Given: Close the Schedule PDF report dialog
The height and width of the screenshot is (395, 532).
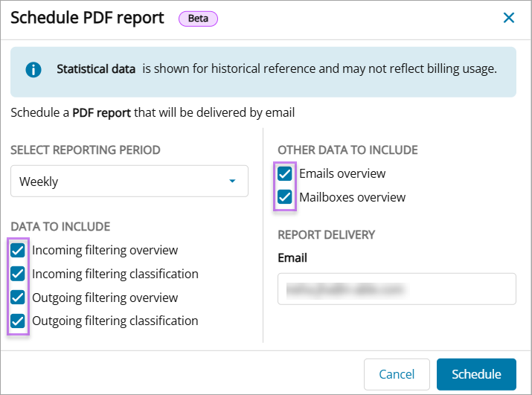Looking at the screenshot, I should pyautogui.click(x=509, y=18).
